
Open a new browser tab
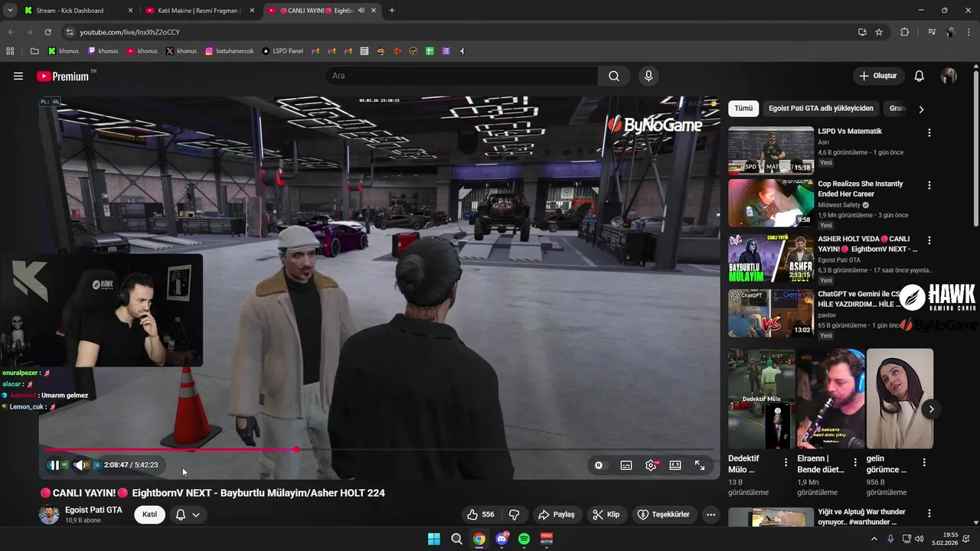point(392,11)
